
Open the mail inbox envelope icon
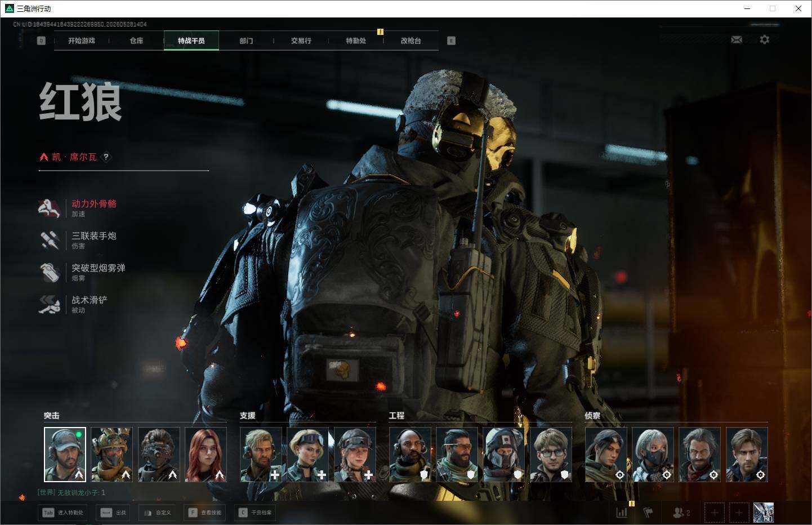[737, 39]
